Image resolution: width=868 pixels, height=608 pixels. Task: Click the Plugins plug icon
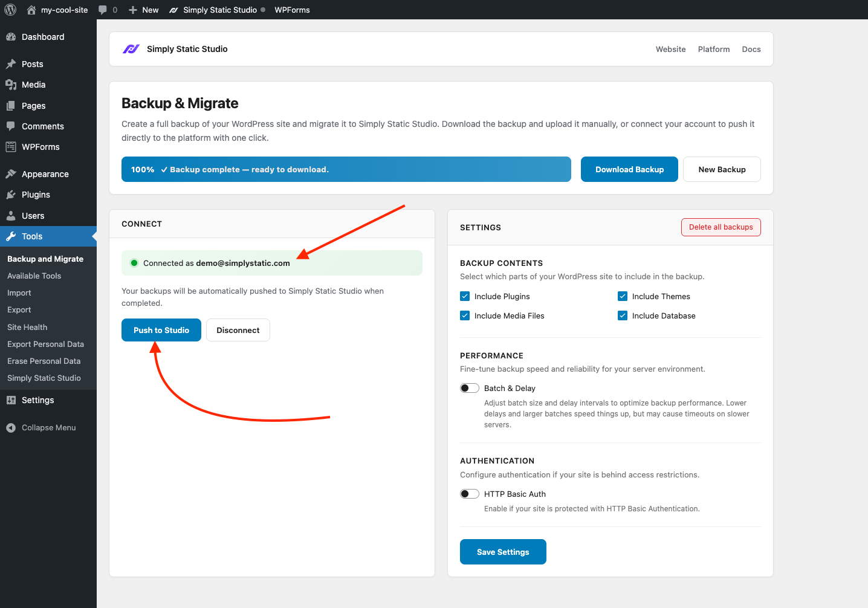[11, 195]
